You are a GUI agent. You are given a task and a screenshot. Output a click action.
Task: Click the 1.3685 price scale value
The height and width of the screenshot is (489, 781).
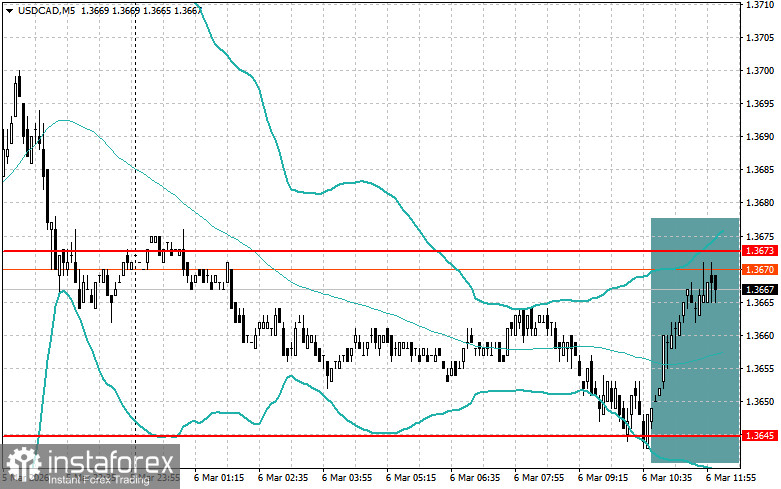point(760,170)
